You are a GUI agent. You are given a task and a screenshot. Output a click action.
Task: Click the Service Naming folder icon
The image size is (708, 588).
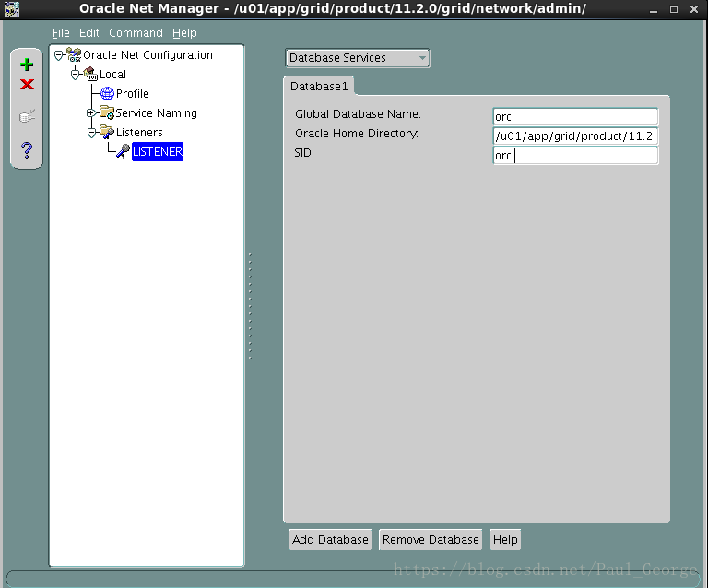107,112
